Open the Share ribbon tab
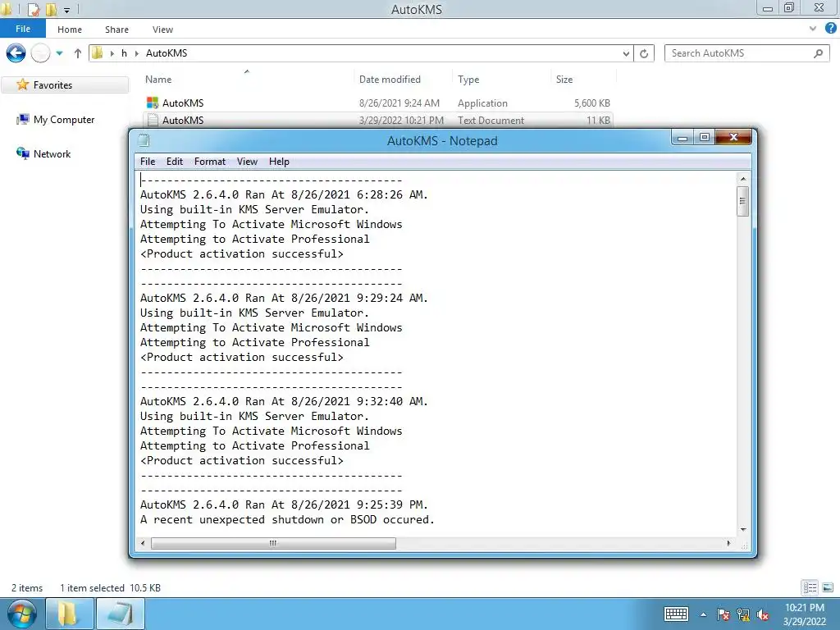This screenshot has height=630, width=840. 116,30
